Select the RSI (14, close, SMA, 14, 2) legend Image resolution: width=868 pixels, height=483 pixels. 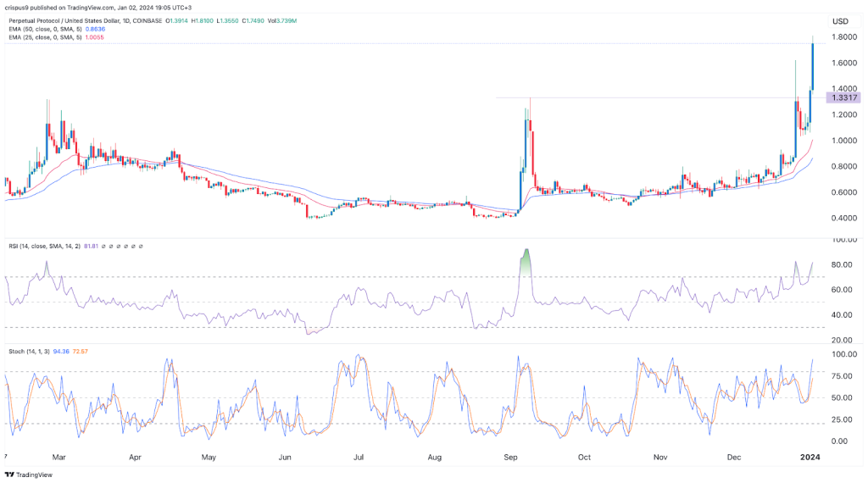coord(44,247)
